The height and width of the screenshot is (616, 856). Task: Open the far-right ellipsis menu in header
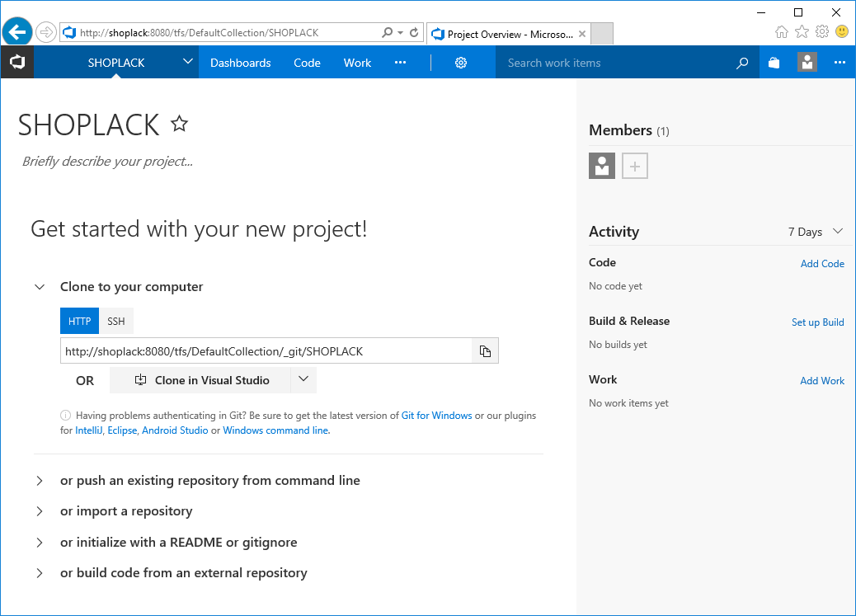coord(840,63)
